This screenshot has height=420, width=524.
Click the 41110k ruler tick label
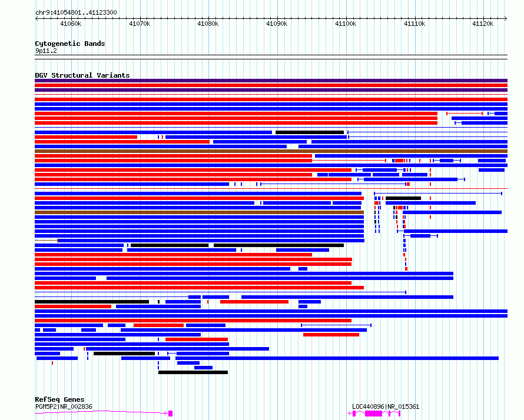click(414, 24)
